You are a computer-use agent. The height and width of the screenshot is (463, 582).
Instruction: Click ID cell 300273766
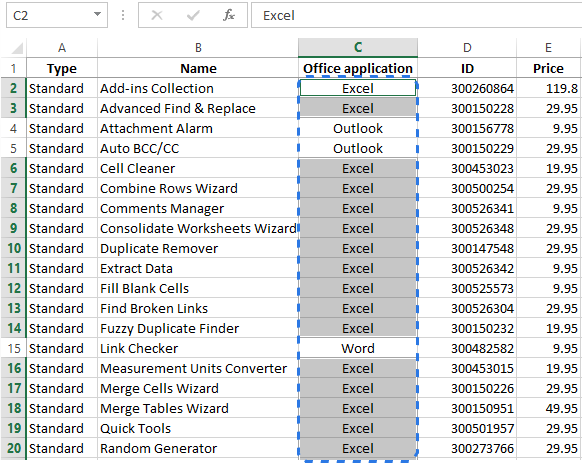point(467,448)
